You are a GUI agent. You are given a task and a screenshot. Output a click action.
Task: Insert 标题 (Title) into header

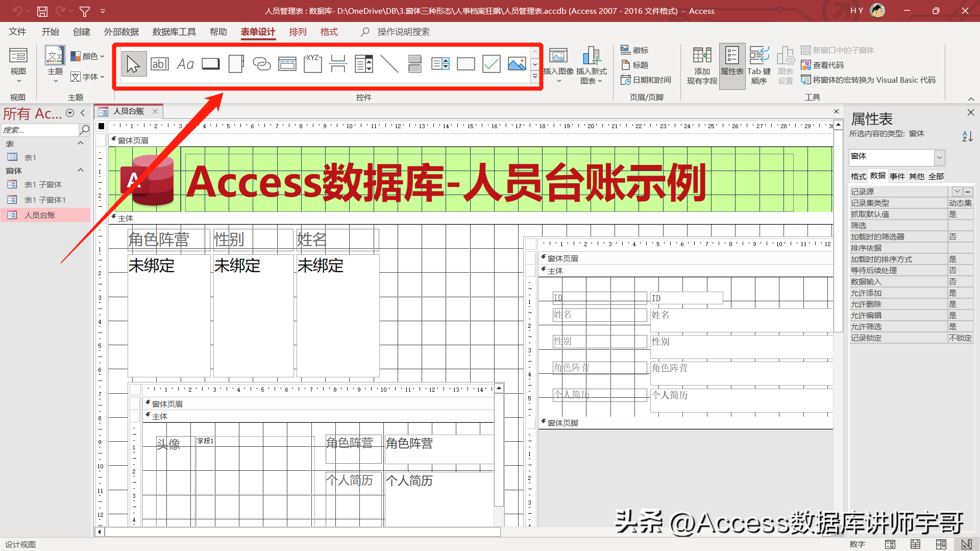634,65
